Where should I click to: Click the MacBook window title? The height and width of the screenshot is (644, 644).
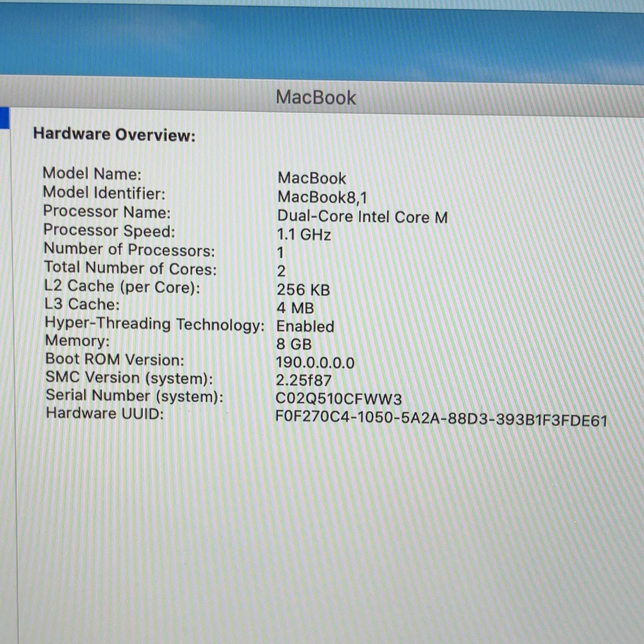[316, 98]
